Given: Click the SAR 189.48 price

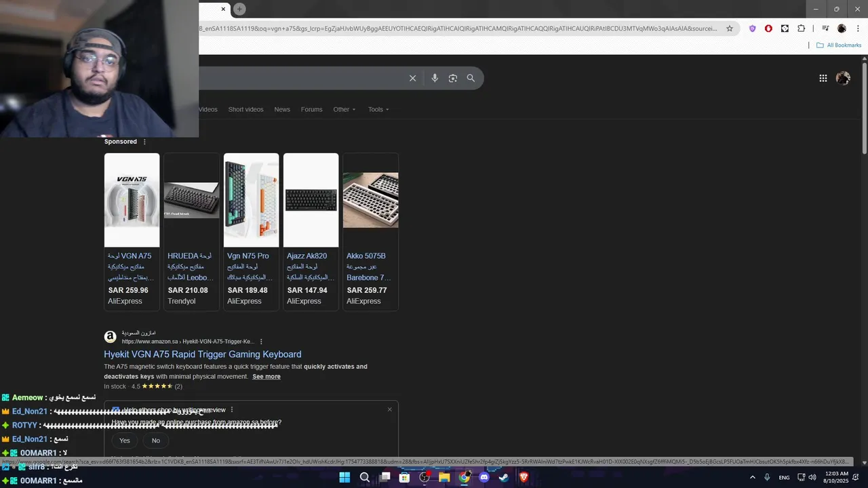Looking at the screenshot, I should pos(248,290).
